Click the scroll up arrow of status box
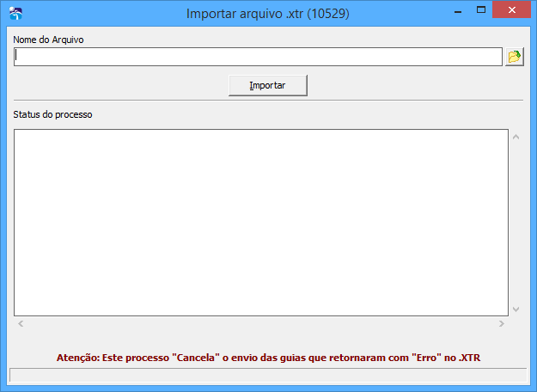This screenshot has width=537, height=392. 516,137
